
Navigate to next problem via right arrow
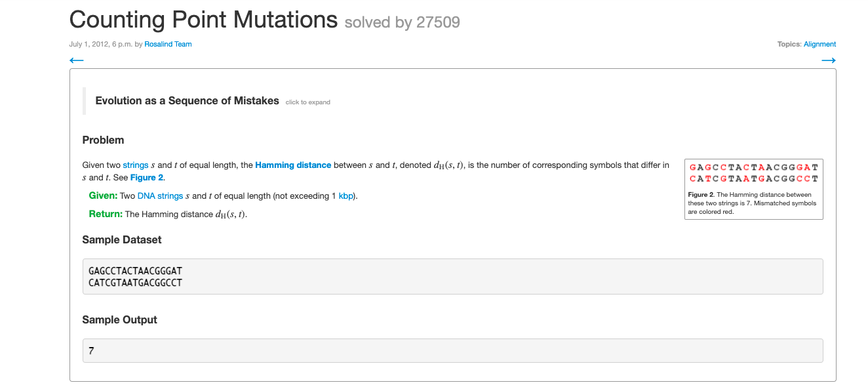click(x=828, y=60)
